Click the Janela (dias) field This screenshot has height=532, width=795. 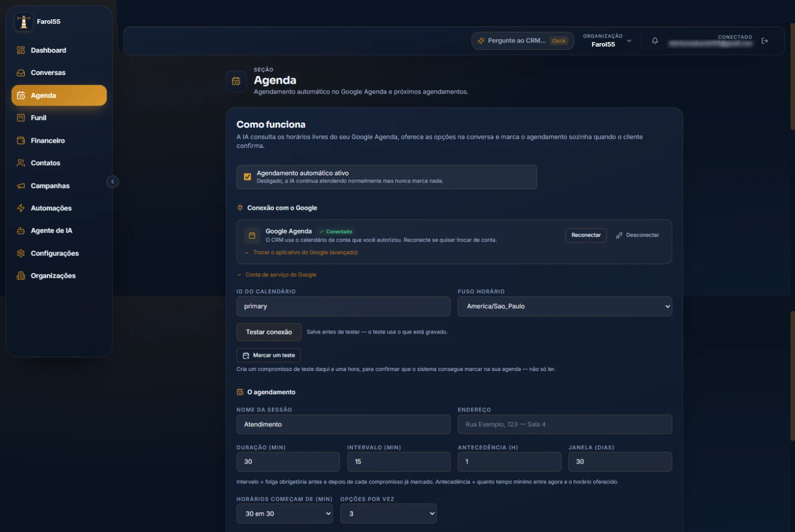coord(620,462)
